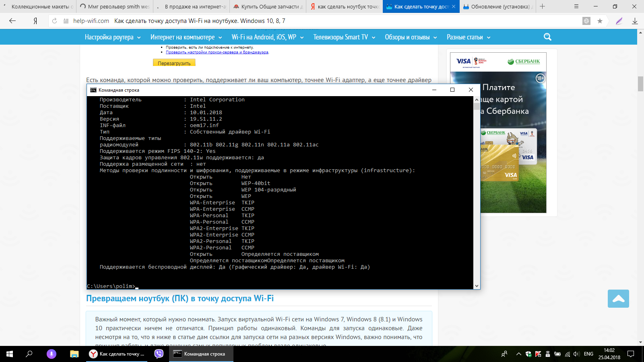Viewport: 644px width, 362px height.
Task: Open the site search magnifier icon
Action: click(x=547, y=37)
